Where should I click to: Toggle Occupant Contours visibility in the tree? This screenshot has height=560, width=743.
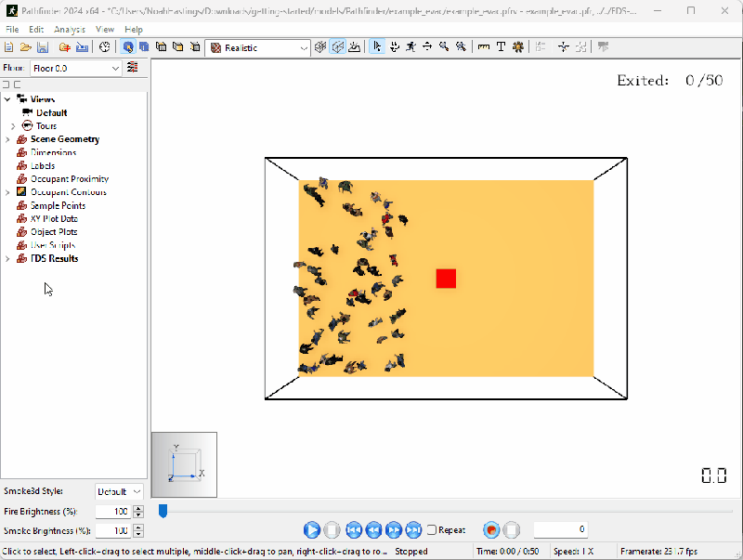[20, 192]
